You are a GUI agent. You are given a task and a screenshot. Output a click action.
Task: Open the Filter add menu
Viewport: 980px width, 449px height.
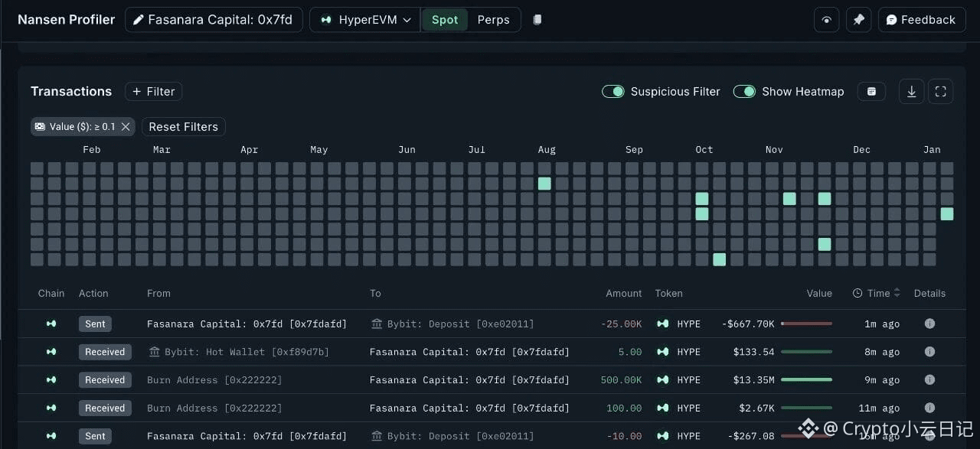click(x=153, y=92)
